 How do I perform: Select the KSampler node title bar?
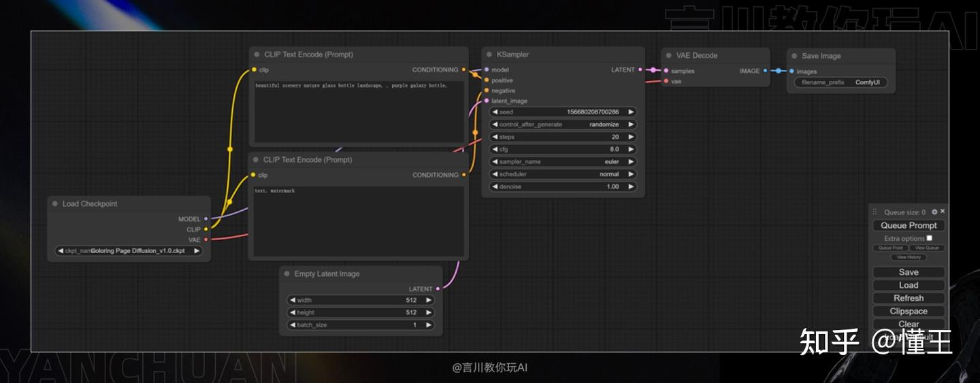coord(563,54)
